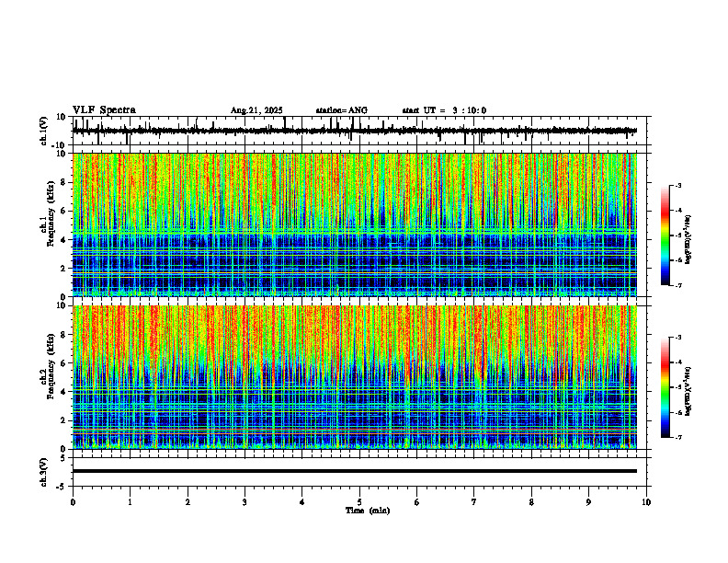This screenshot has height=563, width=728.
Task: Click the "VLF Spectra" plot title
Action: (x=104, y=110)
